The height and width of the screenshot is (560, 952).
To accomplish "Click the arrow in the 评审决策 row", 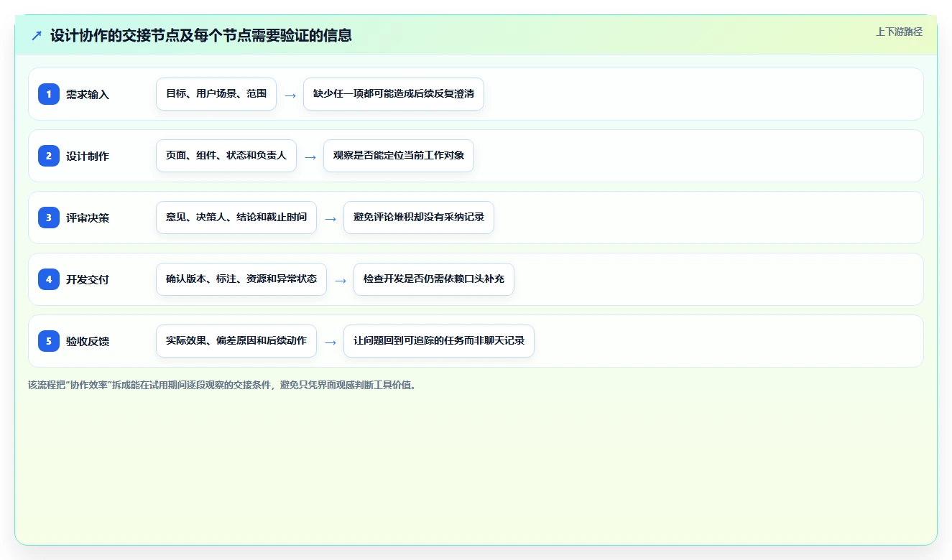I will tap(331, 218).
